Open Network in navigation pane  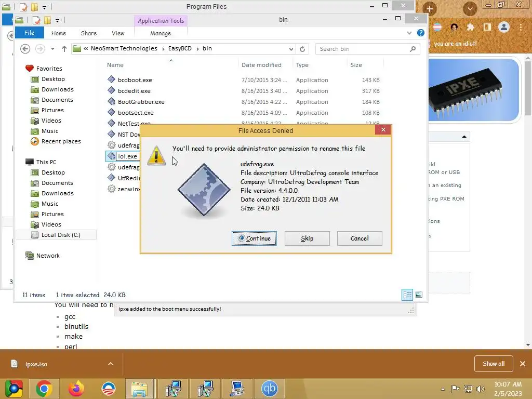click(x=48, y=256)
